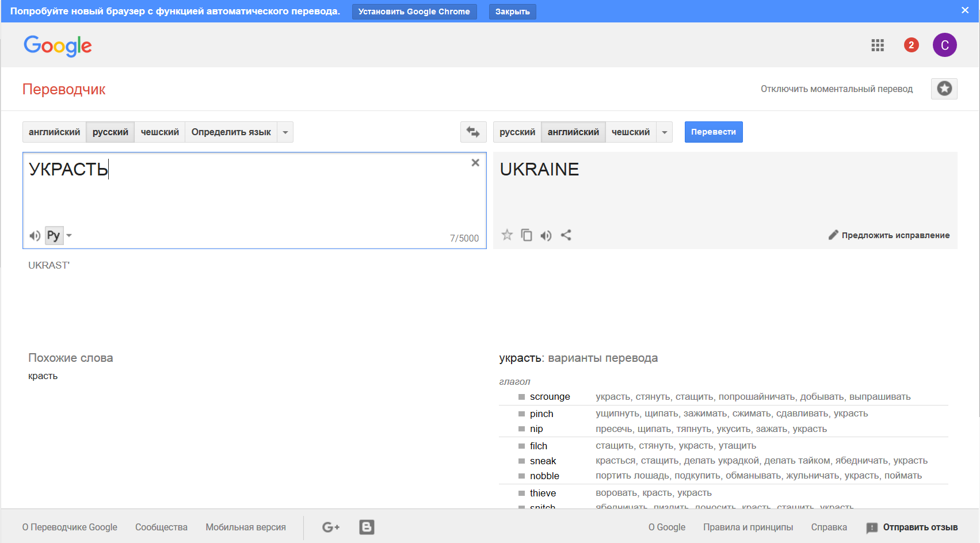Expand the source language list dropdown
Screen dimensions: 980x543
click(285, 132)
